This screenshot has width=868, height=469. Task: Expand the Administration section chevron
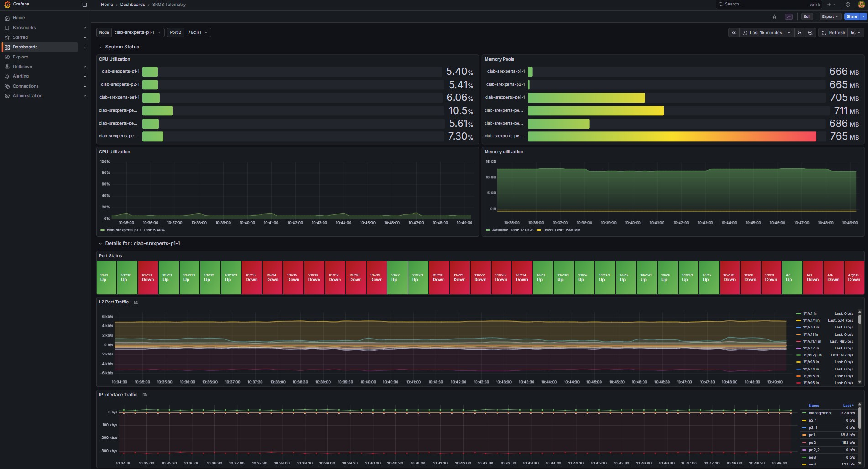[x=85, y=96]
